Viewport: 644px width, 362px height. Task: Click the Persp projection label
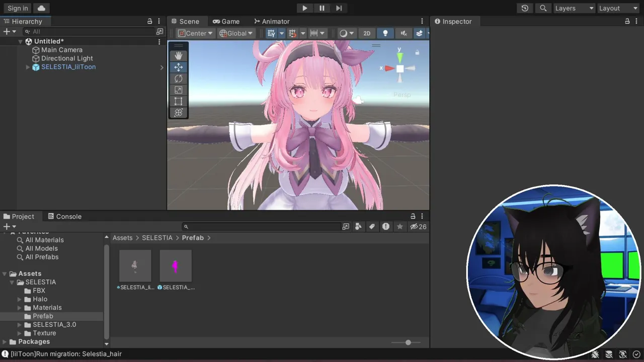pyautogui.click(x=402, y=95)
